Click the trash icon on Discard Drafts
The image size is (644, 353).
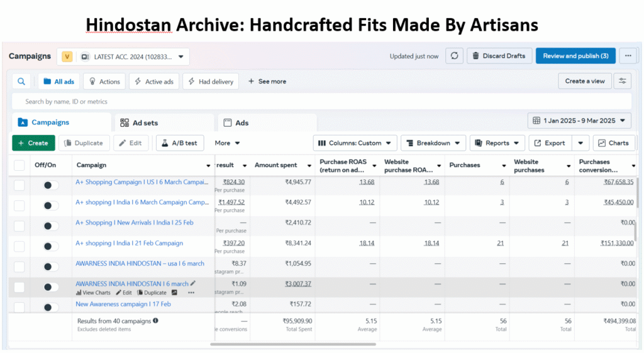pos(475,56)
